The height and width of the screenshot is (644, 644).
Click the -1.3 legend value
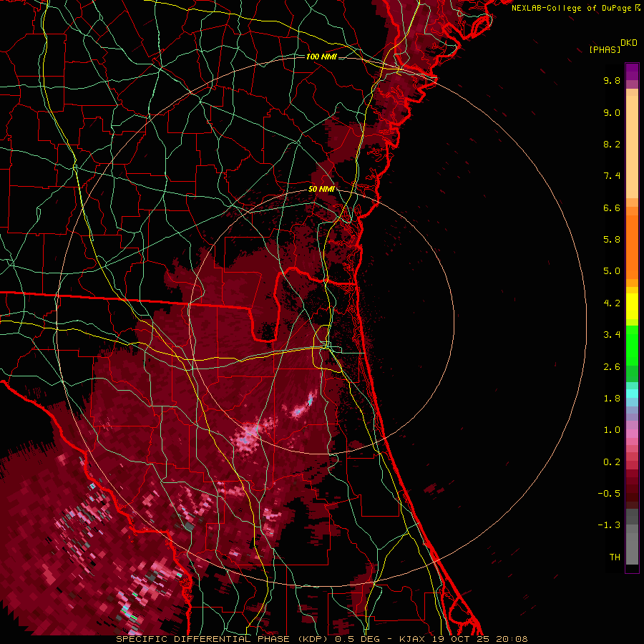(x=609, y=525)
